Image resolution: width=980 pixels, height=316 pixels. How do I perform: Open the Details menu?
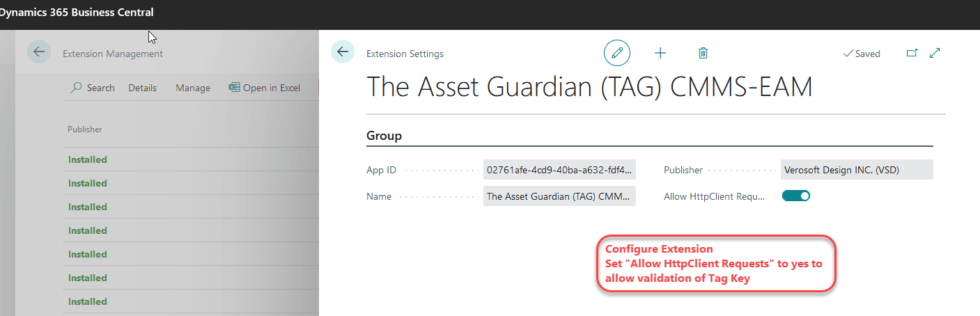(x=142, y=88)
